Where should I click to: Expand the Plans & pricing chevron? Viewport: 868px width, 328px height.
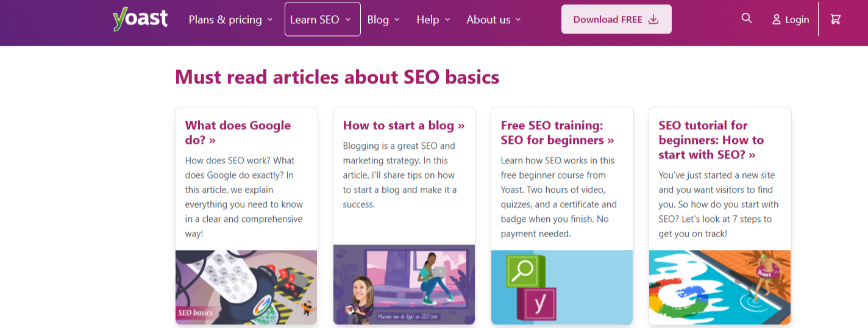(270, 20)
